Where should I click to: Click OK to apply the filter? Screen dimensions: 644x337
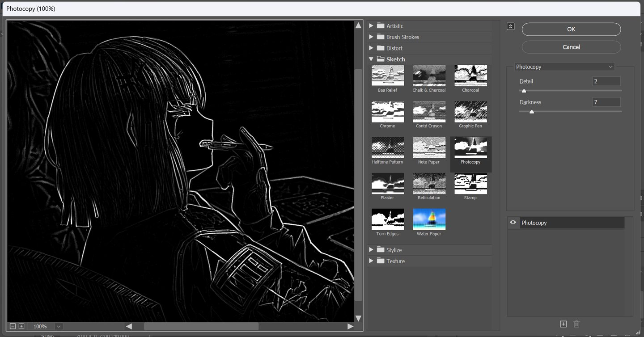[x=571, y=29]
